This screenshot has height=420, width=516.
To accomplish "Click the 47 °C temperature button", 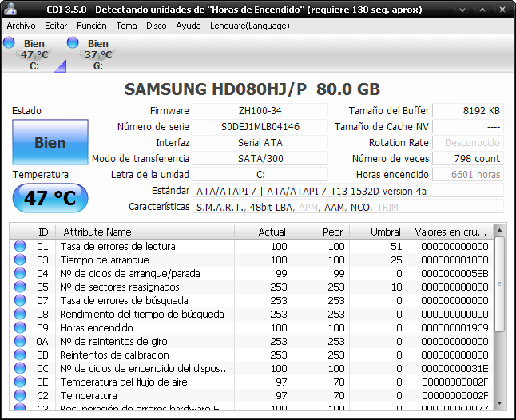I will (x=50, y=198).
